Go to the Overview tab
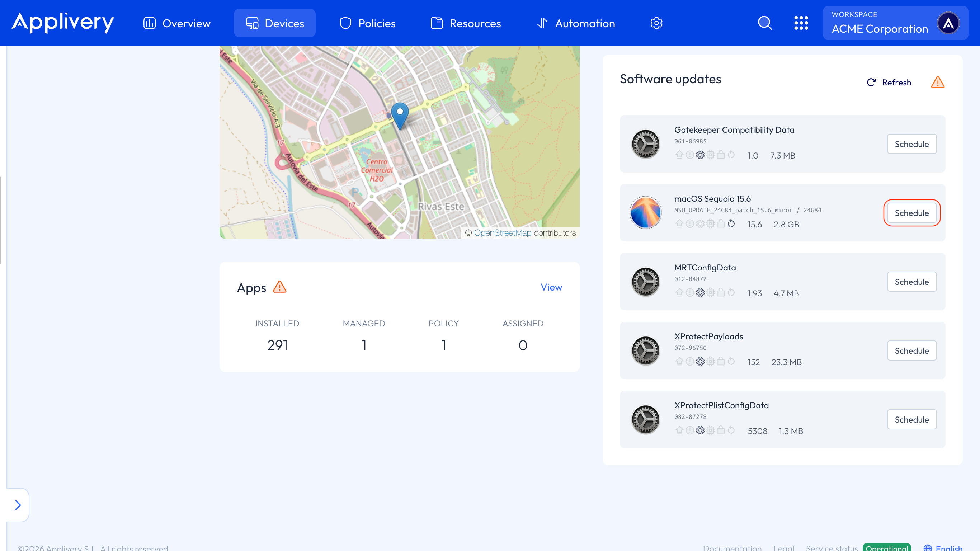The height and width of the screenshot is (551, 980). pos(177,23)
